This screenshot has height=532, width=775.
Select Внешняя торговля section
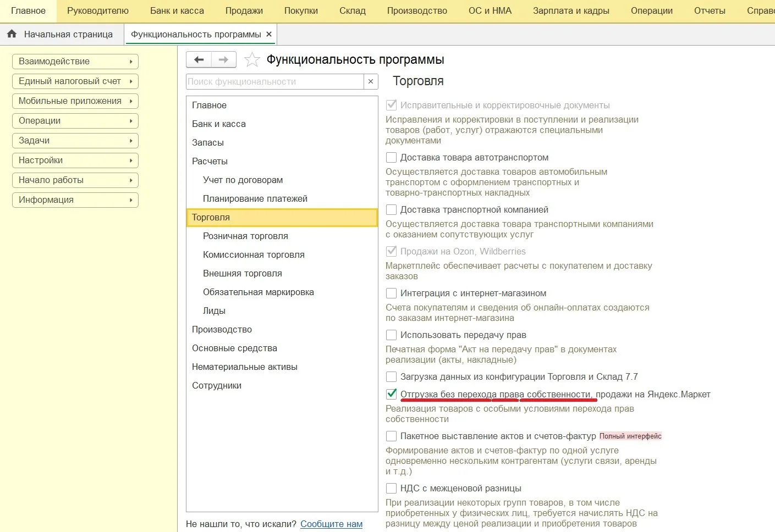point(282,273)
